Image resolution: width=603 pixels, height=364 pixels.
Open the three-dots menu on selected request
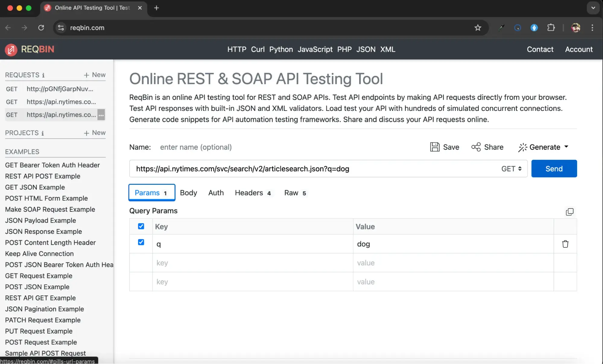(101, 115)
